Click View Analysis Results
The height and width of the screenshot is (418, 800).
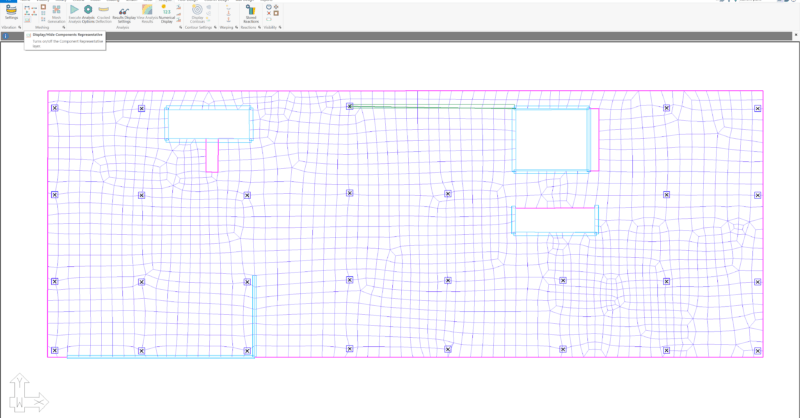pos(146,13)
